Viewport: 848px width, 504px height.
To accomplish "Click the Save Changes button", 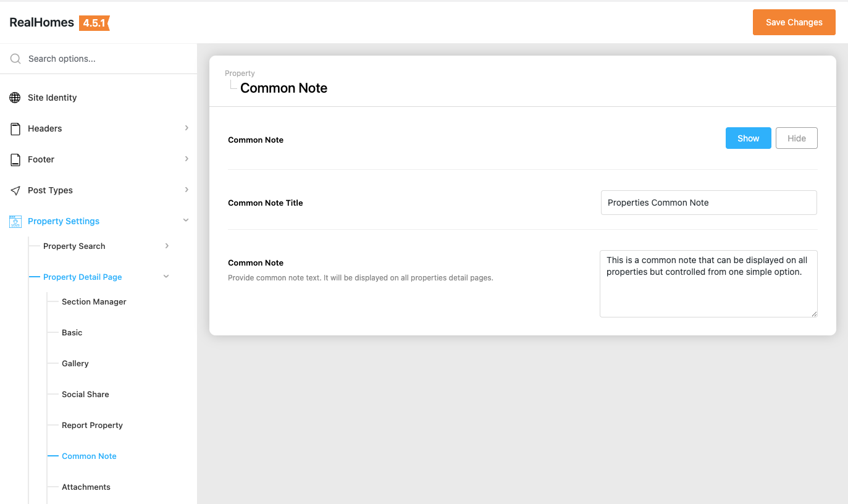I will point(794,22).
